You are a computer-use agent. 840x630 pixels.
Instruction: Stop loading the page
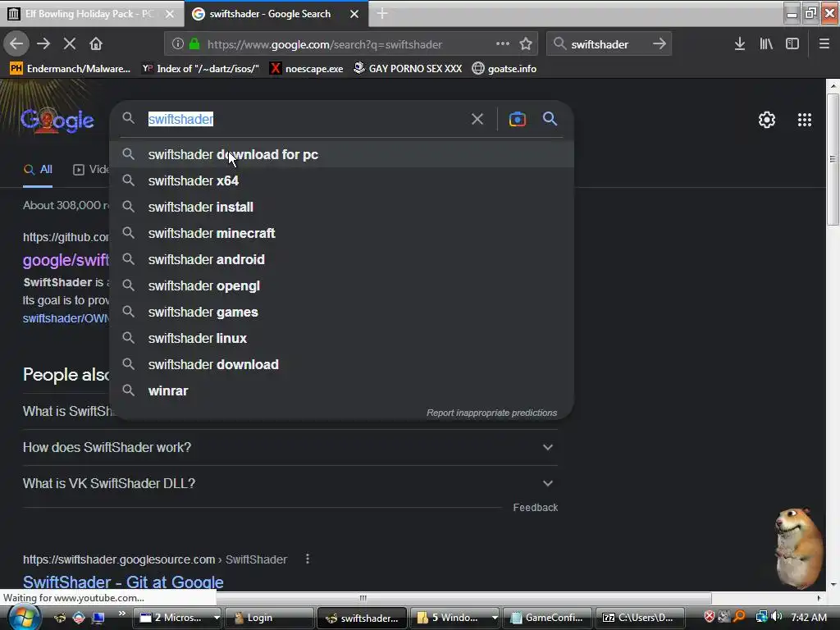(x=70, y=44)
